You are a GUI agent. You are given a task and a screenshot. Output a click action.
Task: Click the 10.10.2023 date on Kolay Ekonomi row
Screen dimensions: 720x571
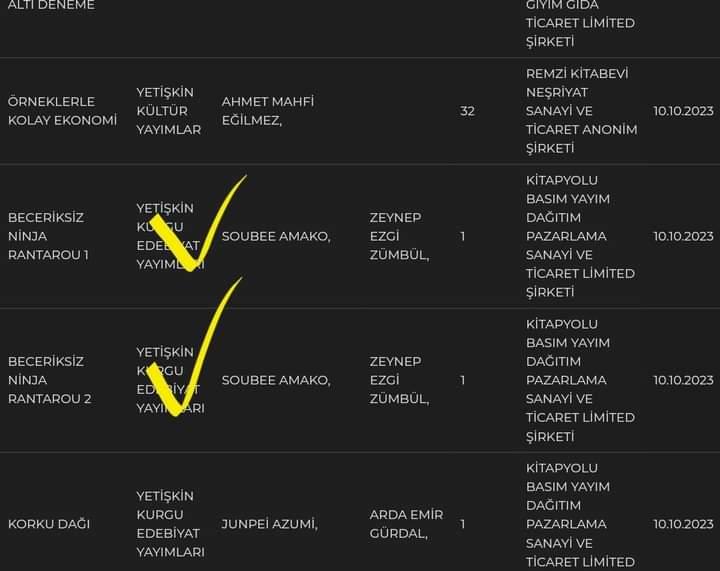[x=683, y=111]
